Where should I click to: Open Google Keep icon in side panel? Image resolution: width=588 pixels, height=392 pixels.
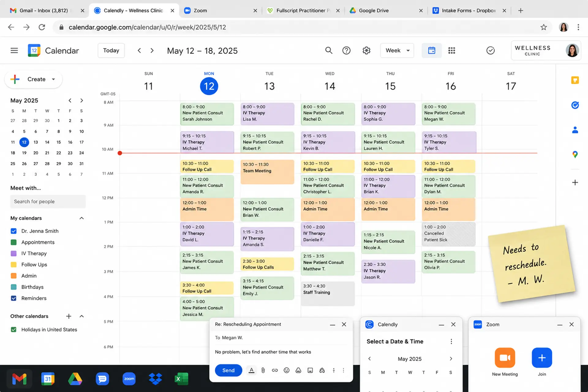(575, 80)
